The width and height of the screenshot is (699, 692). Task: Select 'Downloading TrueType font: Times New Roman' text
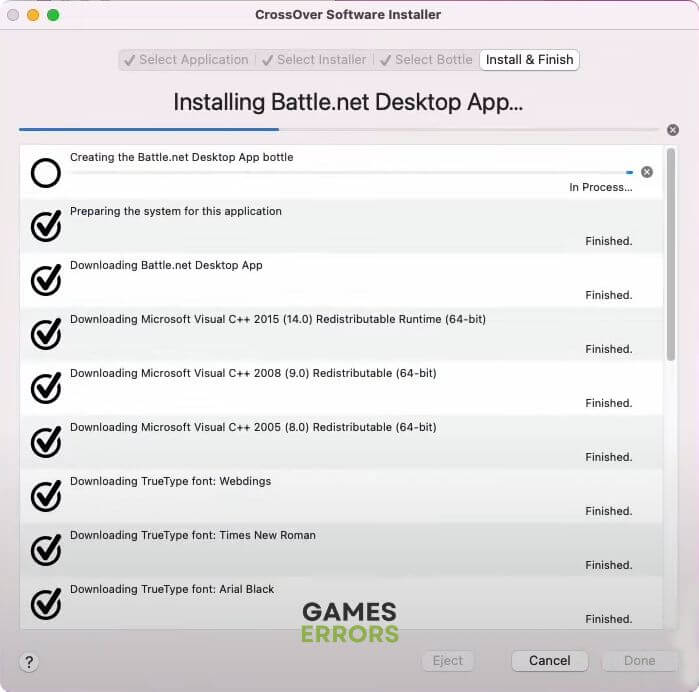pyautogui.click(x=193, y=535)
